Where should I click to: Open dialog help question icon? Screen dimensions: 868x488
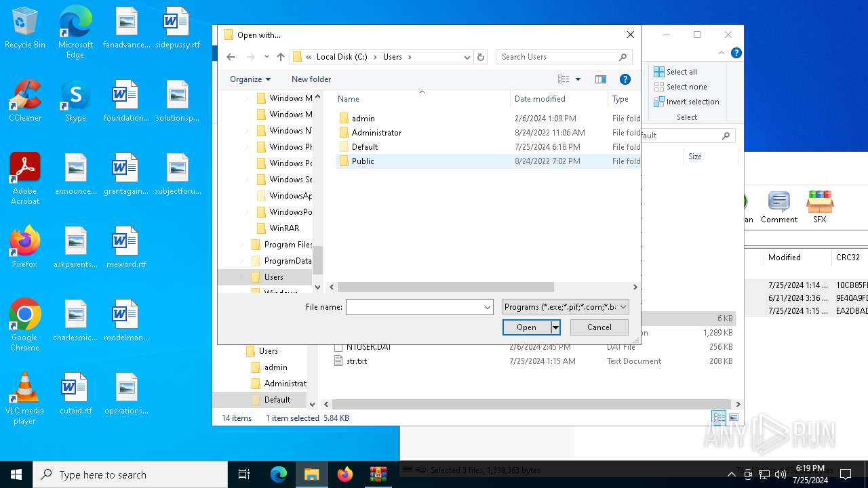pyautogui.click(x=625, y=79)
